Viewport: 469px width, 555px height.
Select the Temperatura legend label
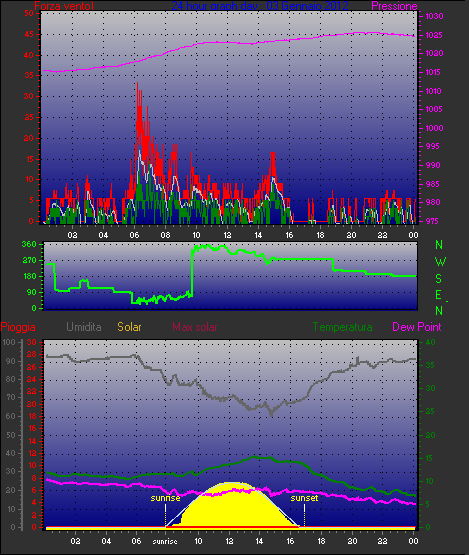(342, 327)
